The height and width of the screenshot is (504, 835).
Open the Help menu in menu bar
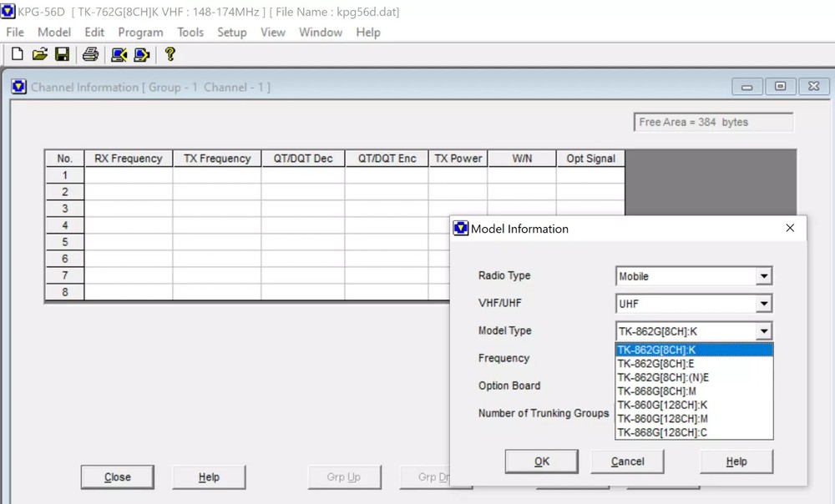coord(368,33)
